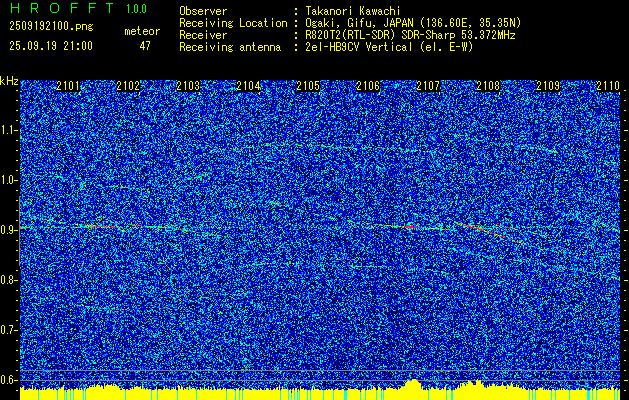Select the R820T2(RTL-SDR) SDR-Sharp 53.372MHz text
Viewport: 629px width, 400px height.
coord(410,35)
